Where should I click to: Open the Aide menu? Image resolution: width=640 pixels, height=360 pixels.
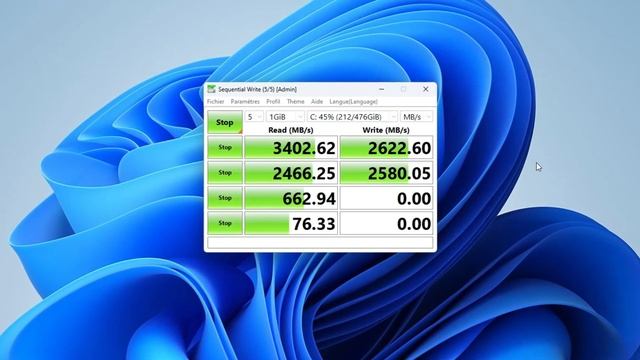[317, 101]
